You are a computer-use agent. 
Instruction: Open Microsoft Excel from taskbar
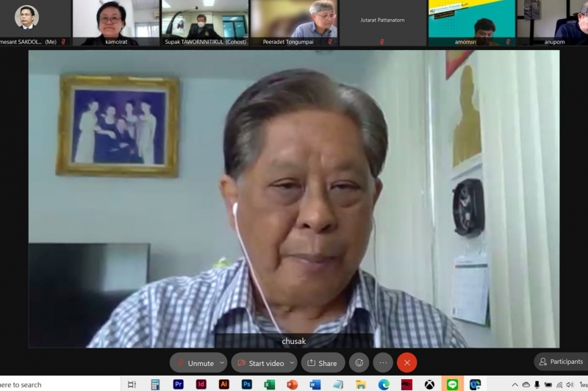pyautogui.click(x=269, y=384)
